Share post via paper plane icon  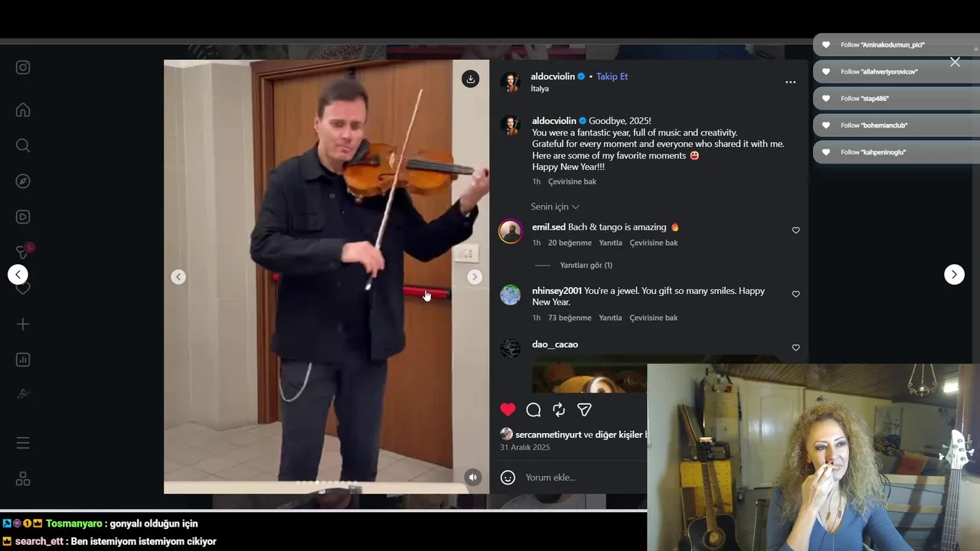point(584,409)
